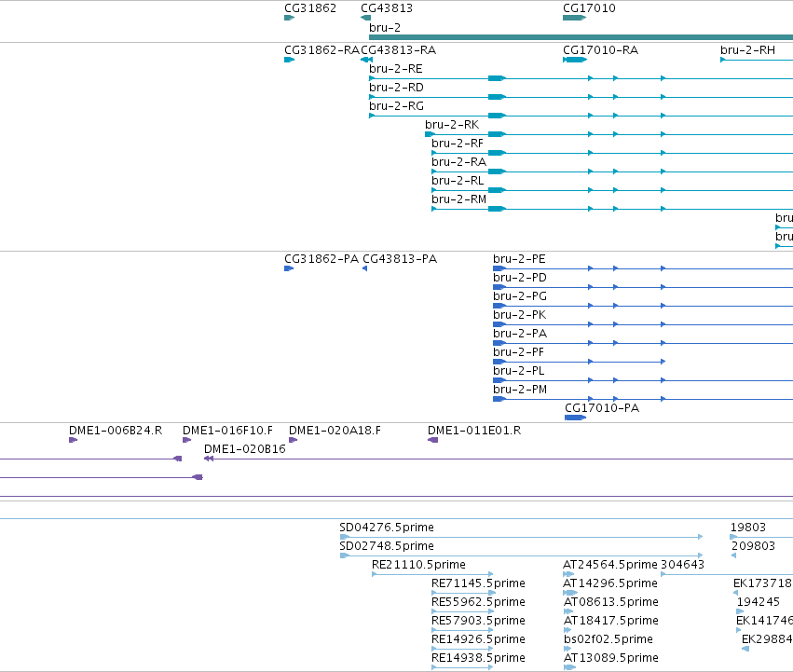This screenshot has width=793, height=672.
Task: Click the AT18417.5prime EST label
Action: [x=610, y=621]
